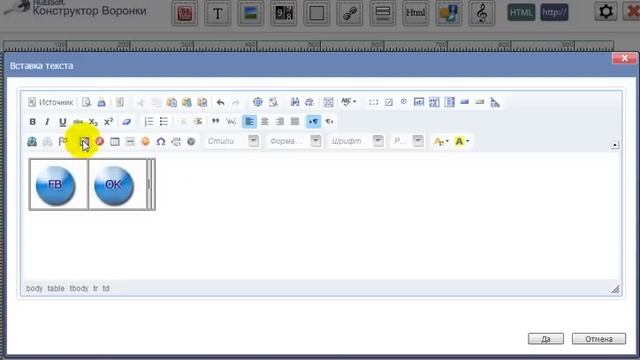
Task: Insert a hyperlink with Link icon
Action: tap(32, 141)
